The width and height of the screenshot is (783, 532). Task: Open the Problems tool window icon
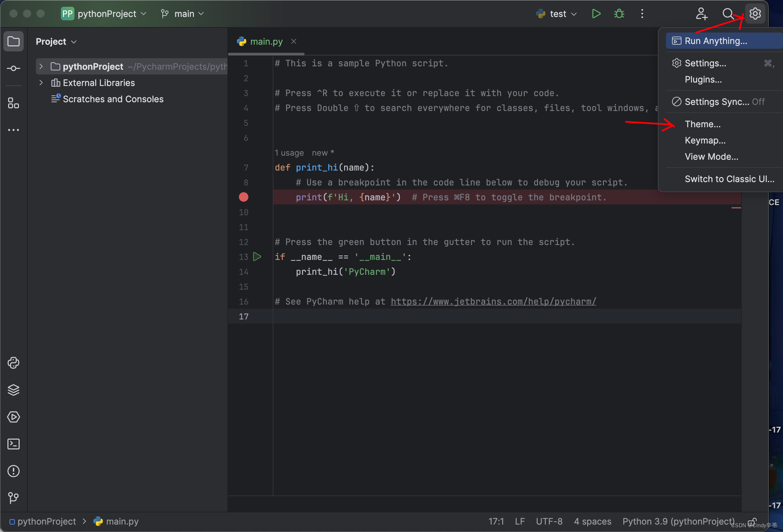(x=14, y=471)
